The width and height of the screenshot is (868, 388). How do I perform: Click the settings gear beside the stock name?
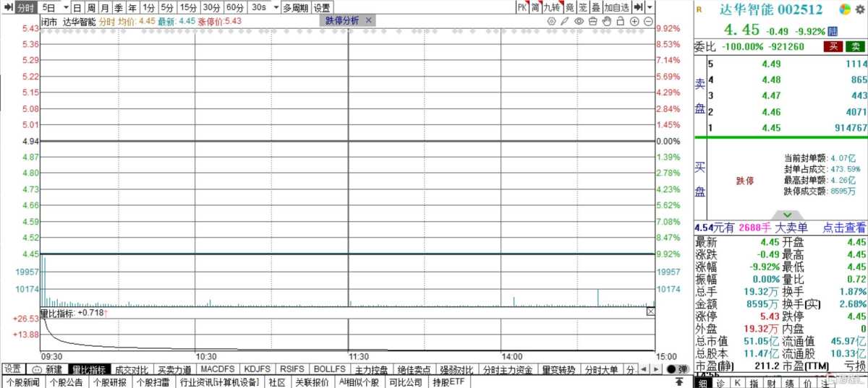(860, 9)
